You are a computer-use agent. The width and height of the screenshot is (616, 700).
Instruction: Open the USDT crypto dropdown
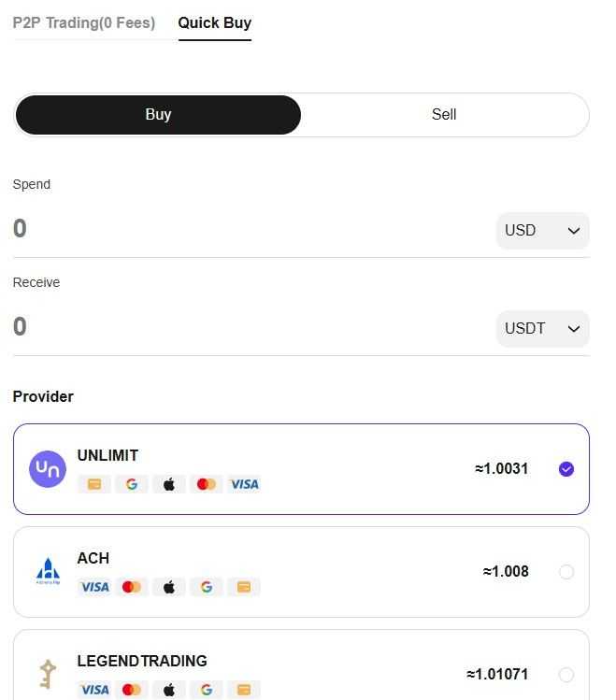click(x=542, y=329)
